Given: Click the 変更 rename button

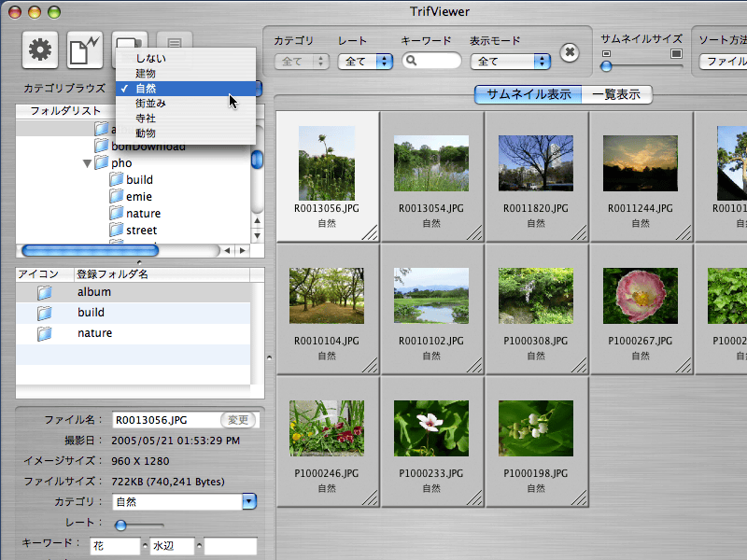Looking at the screenshot, I should coord(238,419).
